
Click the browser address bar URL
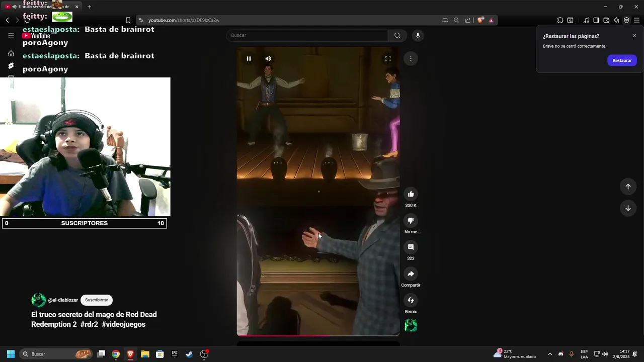coord(184,20)
